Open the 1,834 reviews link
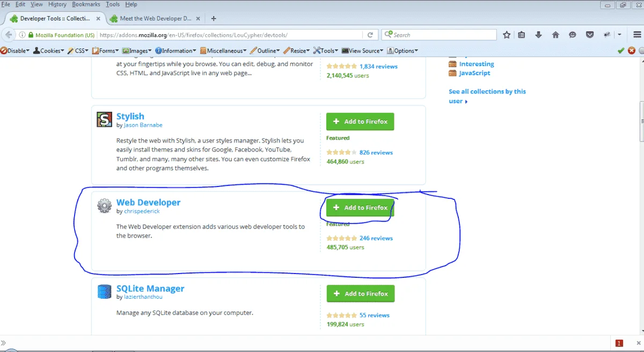This screenshot has height=352, width=644. click(378, 67)
